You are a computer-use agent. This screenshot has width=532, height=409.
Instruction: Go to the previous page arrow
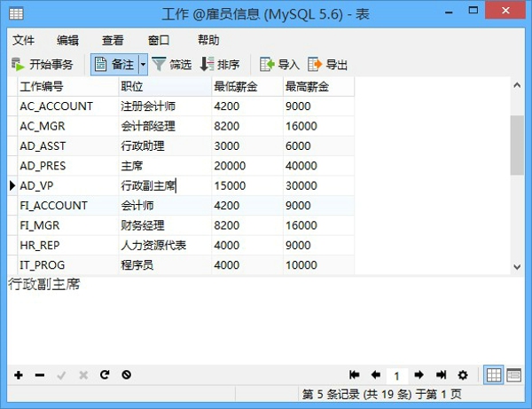tap(375, 375)
